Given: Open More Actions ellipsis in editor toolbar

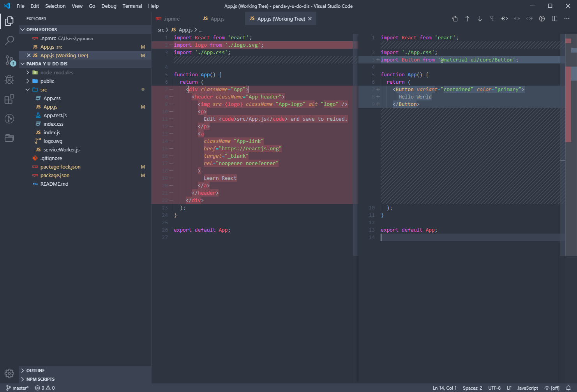Looking at the screenshot, I should 567,19.
